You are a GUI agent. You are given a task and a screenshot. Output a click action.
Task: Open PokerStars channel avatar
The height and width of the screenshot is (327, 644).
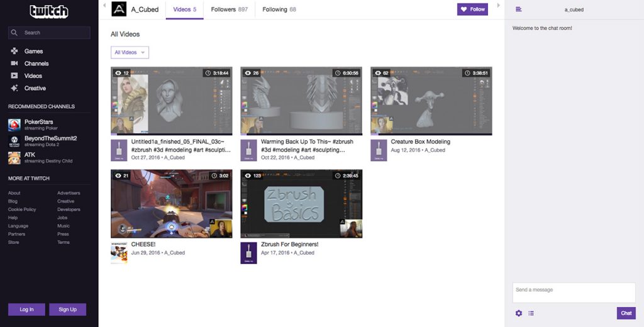[14, 125]
